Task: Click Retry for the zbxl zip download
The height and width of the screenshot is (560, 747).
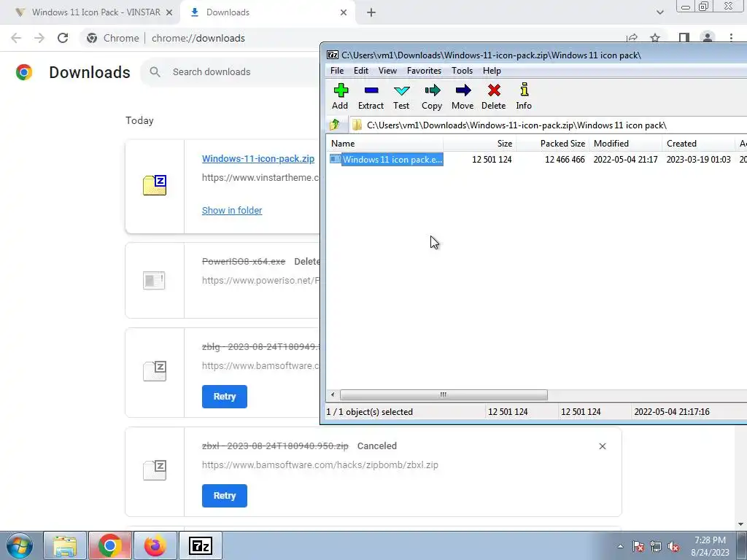Action: tap(225, 496)
